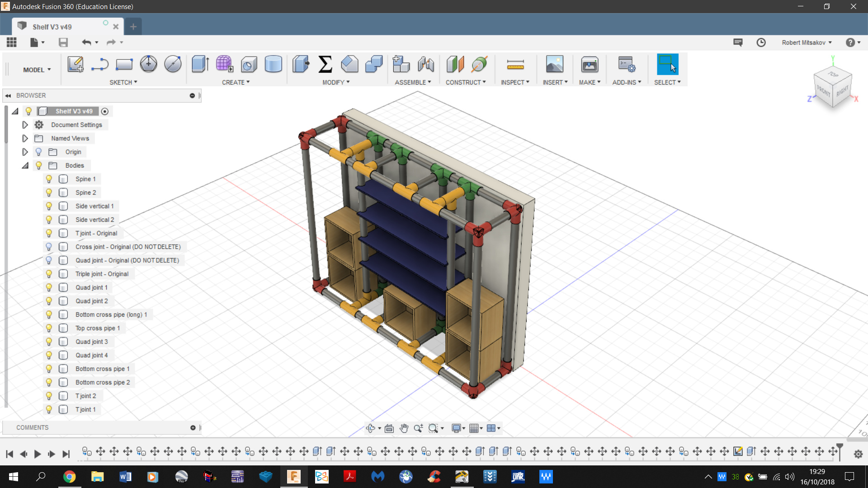Show Quad joint - Original body
The image size is (868, 488).
pyautogui.click(x=49, y=260)
